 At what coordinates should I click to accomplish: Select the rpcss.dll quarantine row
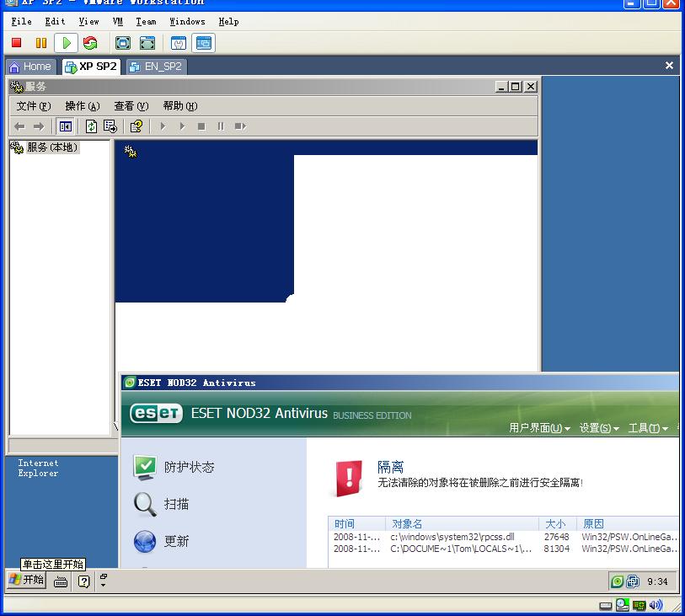(x=504, y=537)
